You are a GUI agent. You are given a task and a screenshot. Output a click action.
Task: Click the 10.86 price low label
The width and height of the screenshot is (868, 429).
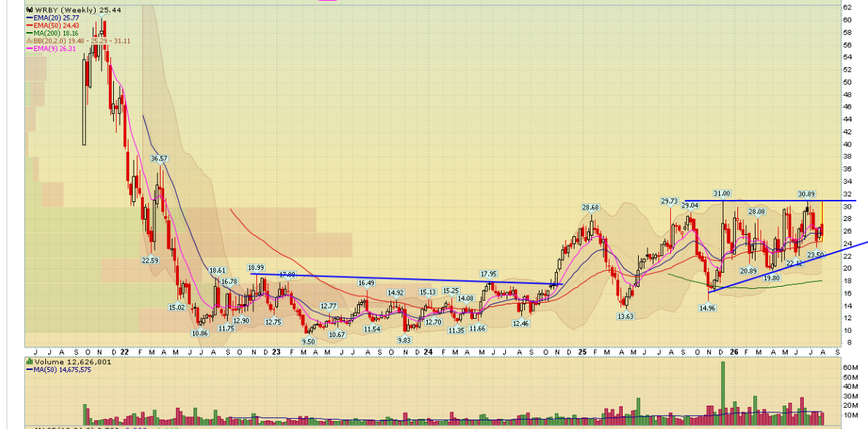(199, 333)
